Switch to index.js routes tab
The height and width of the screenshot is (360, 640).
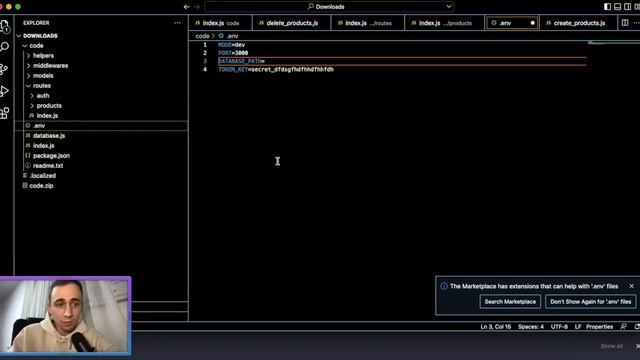[368, 23]
